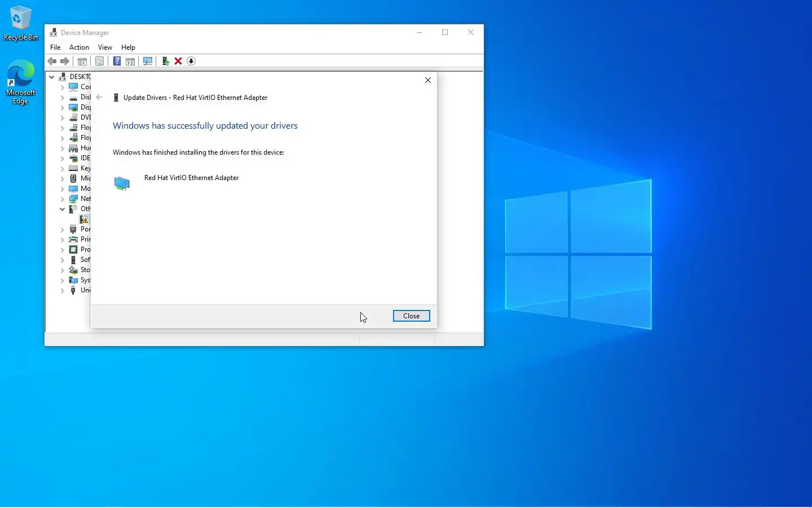812x508 pixels.
Task: Collapse the DESKTOP root node chevron
Action: point(51,77)
